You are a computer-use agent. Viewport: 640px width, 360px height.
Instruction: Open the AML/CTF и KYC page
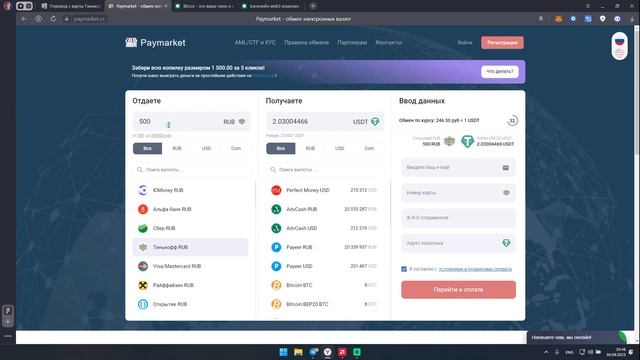click(x=255, y=42)
